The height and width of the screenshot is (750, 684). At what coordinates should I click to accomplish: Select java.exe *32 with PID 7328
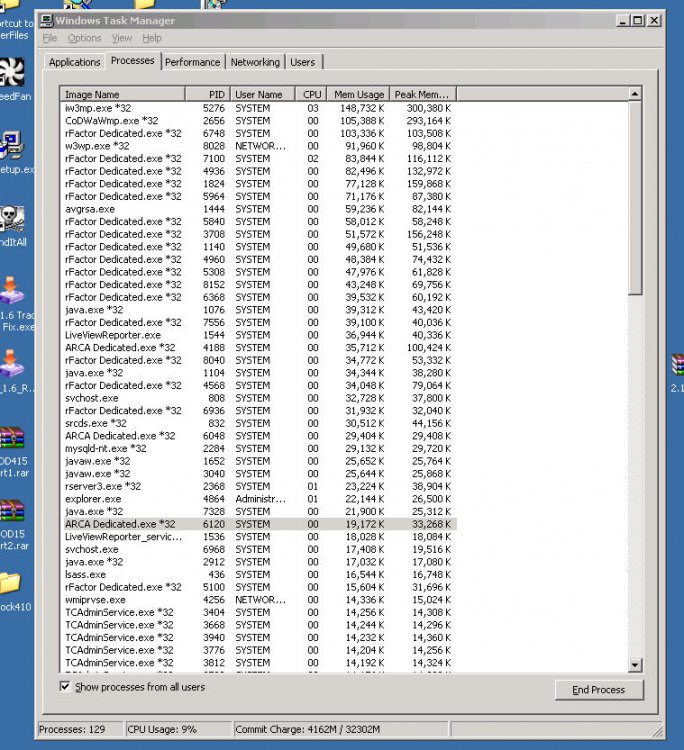click(259, 511)
